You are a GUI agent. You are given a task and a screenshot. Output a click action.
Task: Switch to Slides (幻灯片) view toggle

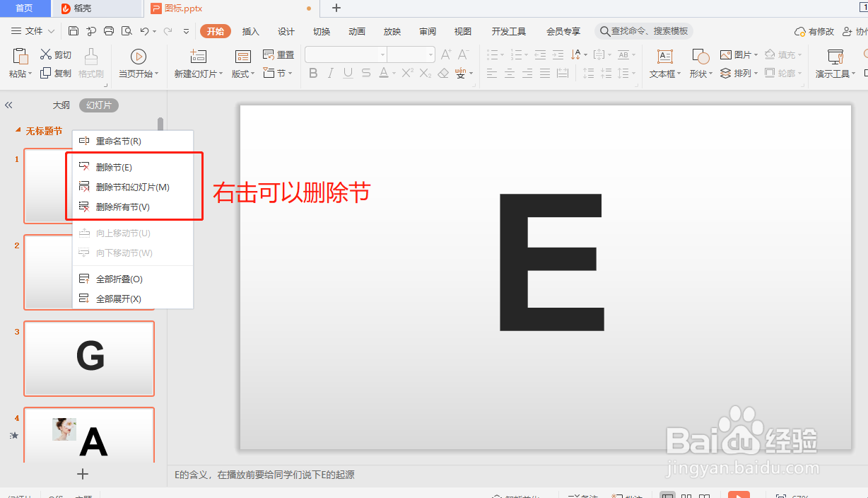[99, 105]
